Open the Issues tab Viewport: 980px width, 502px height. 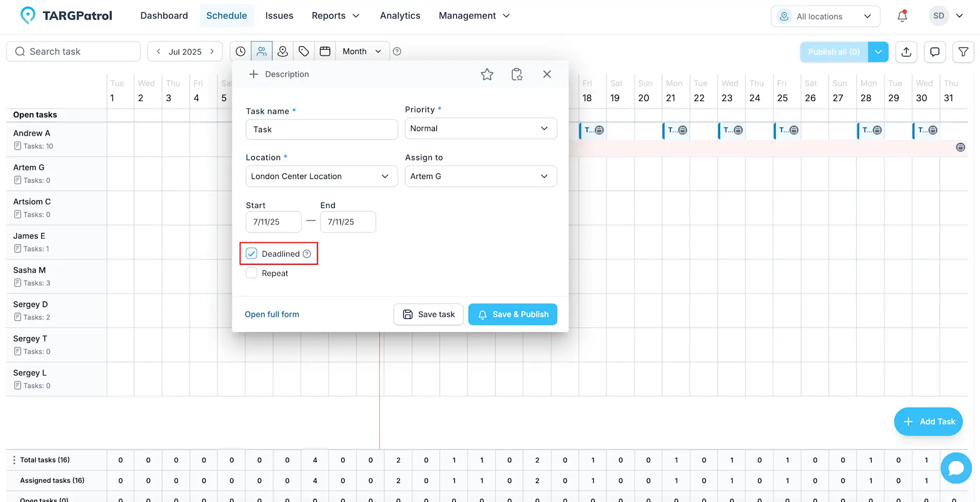(279, 16)
